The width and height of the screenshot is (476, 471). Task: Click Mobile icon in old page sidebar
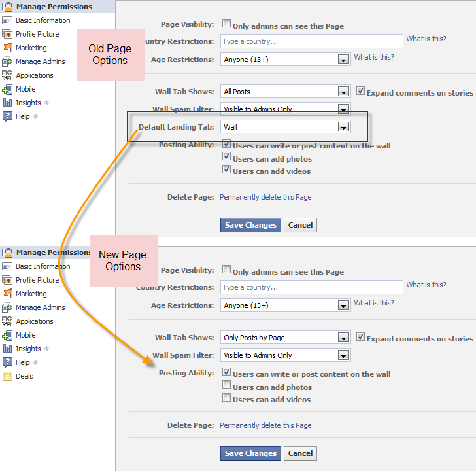coord(7,89)
